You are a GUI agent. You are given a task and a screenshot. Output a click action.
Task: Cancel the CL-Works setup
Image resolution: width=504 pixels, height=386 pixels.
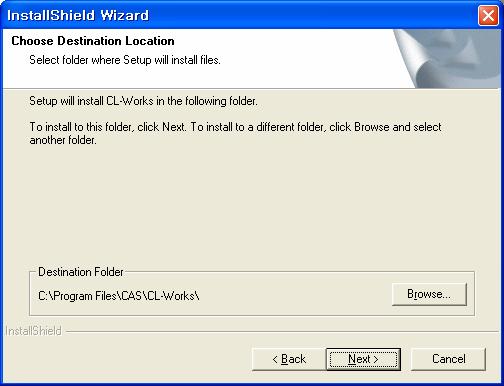448,359
